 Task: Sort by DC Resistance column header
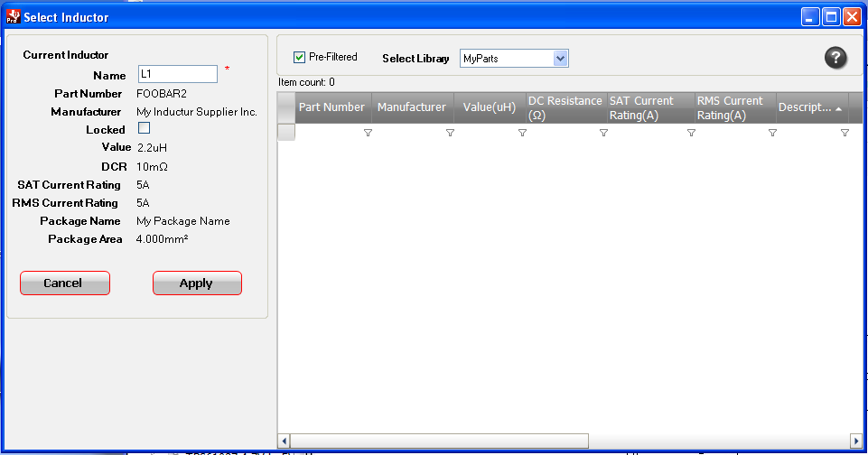tap(566, 107)
